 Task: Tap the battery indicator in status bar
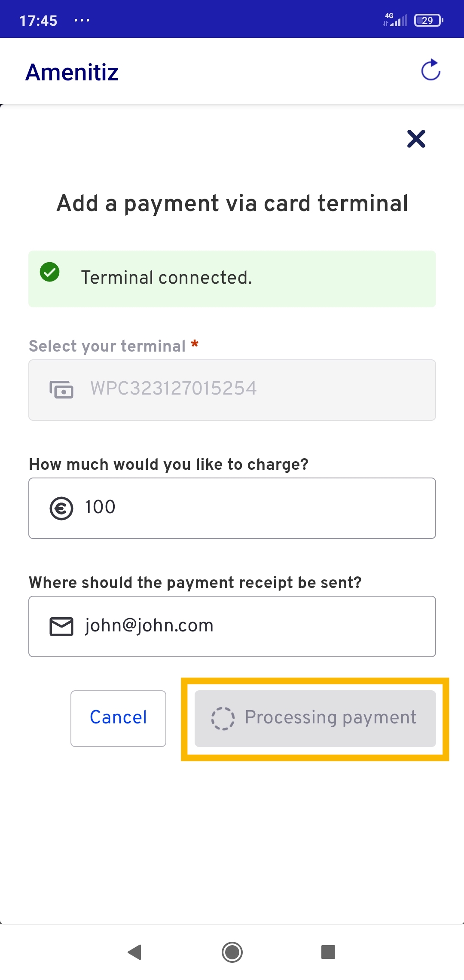point(428,20)
